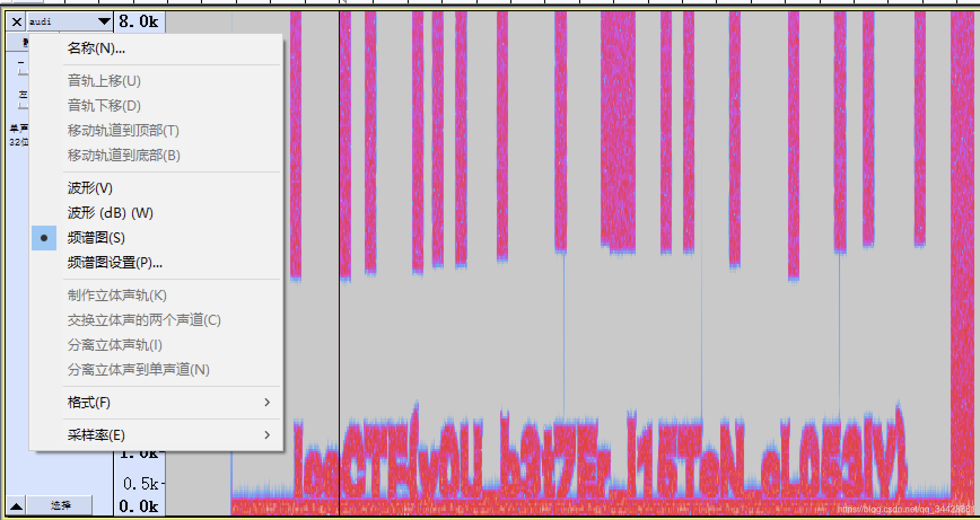Viewport: 980px width, 520px height.
Task: Click the 选择 button below track panel
Action: (60, 506)
